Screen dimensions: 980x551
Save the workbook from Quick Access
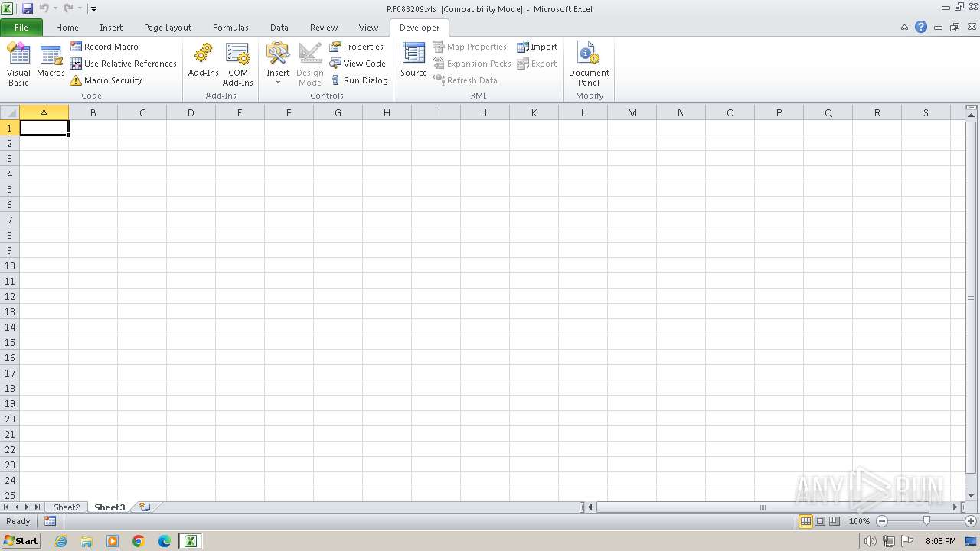(x=28, y=8)
